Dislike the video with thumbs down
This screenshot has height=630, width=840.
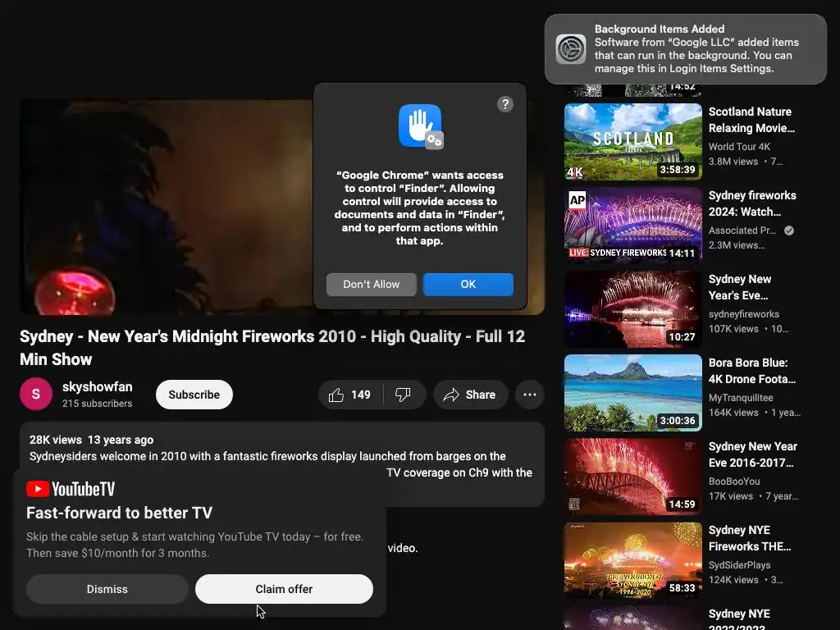[x=404, y=395]
